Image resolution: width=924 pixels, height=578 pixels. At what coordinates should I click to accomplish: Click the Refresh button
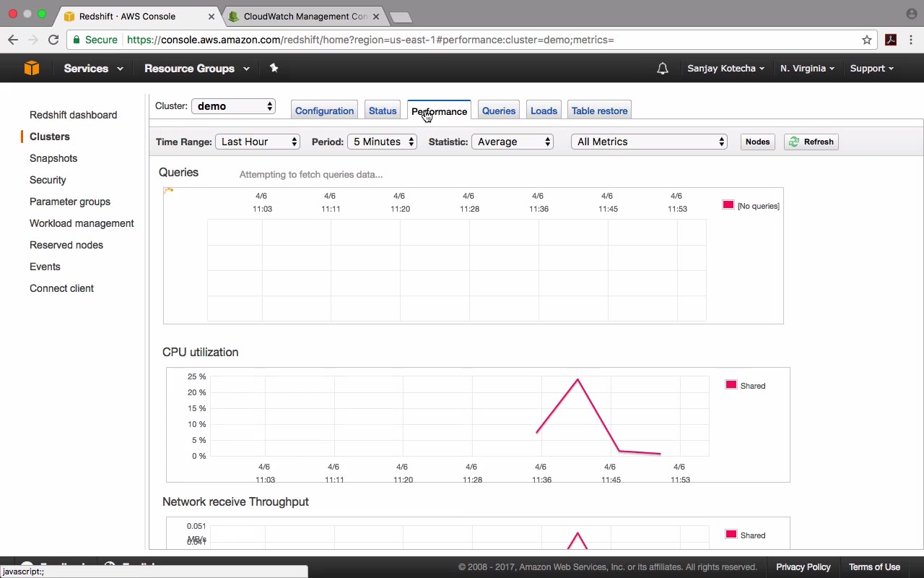pos(811,142)
